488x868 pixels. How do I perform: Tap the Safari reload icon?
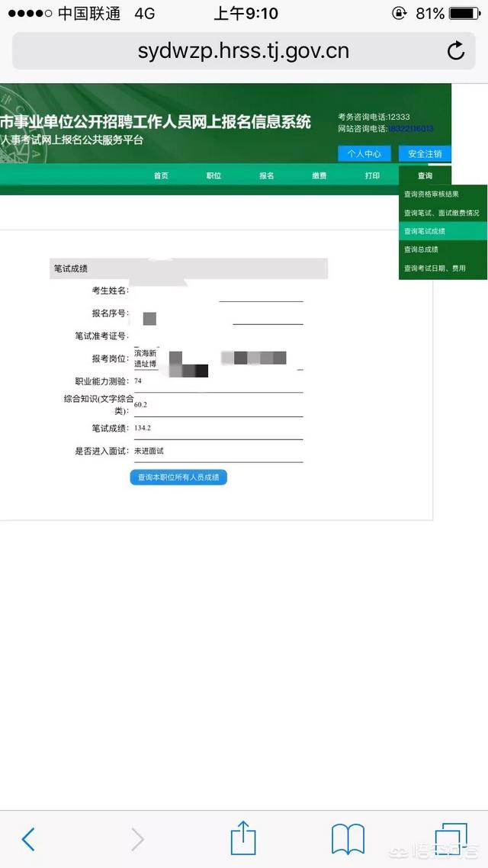tap(455, 51)
